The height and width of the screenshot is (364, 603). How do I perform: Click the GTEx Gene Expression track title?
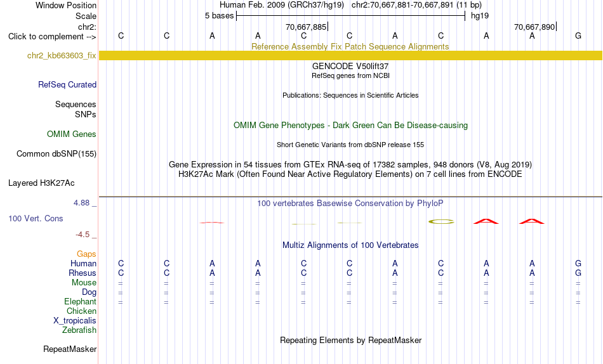click(350, 164)
